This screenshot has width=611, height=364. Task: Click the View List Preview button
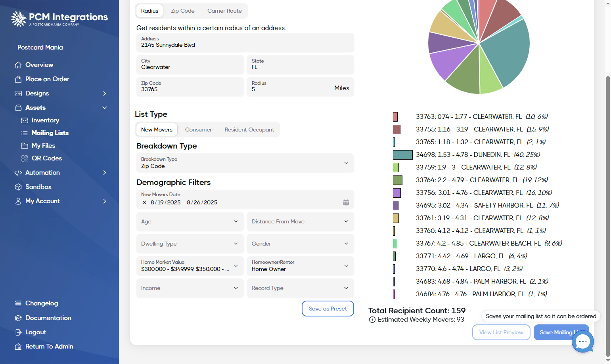click(x=501, y=332)
